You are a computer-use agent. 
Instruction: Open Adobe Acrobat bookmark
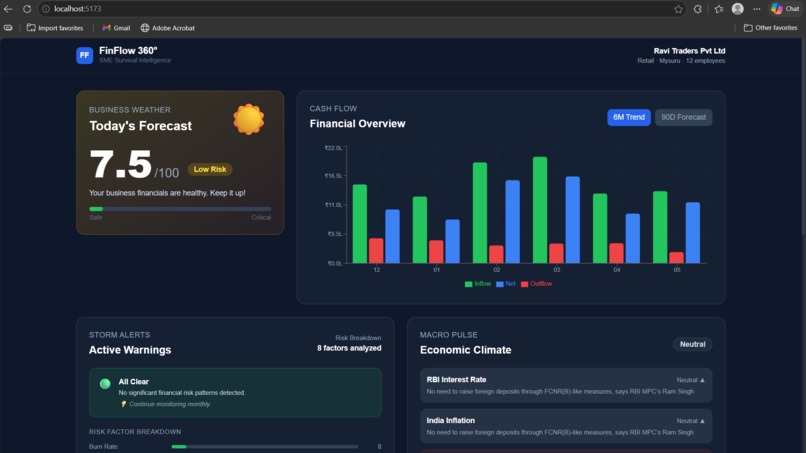coord(168,28)
